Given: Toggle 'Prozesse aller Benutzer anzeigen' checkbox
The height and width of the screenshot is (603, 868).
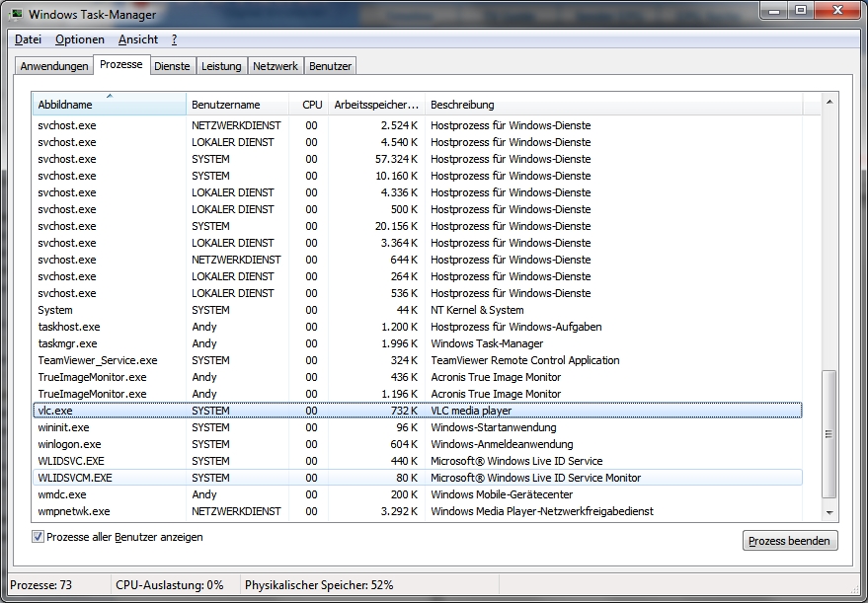Looking at the screenshot, I should 39,537.
